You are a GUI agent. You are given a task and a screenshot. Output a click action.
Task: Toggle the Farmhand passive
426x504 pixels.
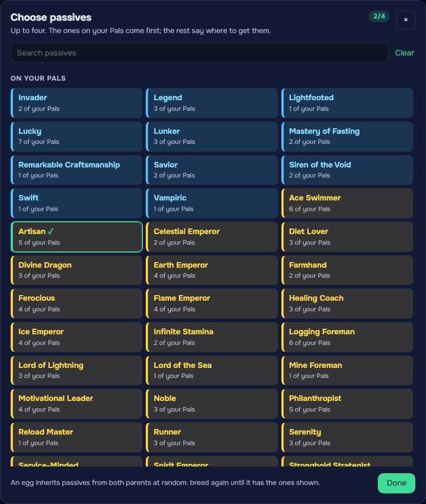click(347, 270)
